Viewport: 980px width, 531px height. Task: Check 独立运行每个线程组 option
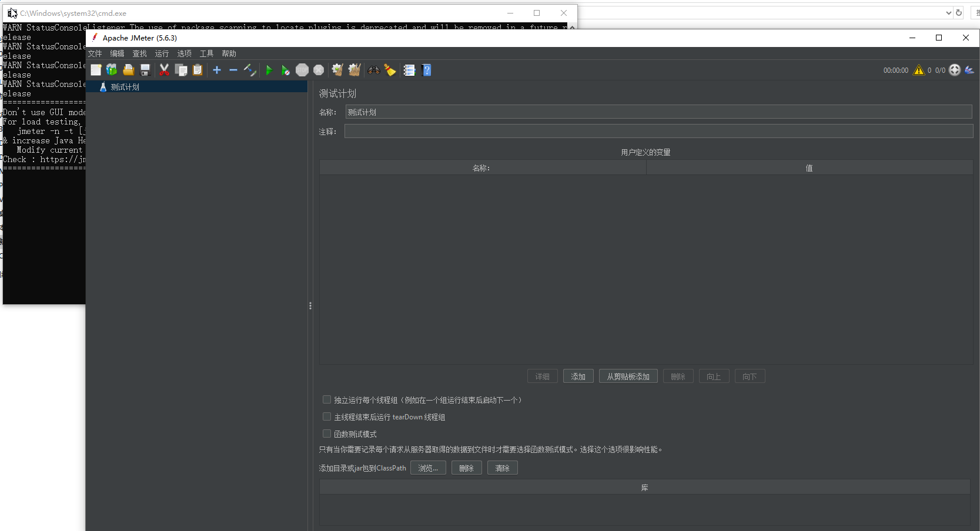[x=327, y=399]
